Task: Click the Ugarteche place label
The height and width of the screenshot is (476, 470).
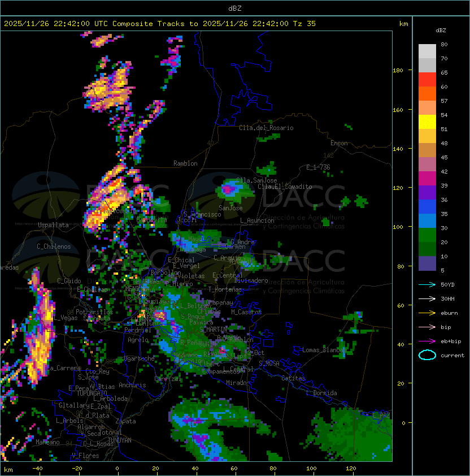Action: 140,359
